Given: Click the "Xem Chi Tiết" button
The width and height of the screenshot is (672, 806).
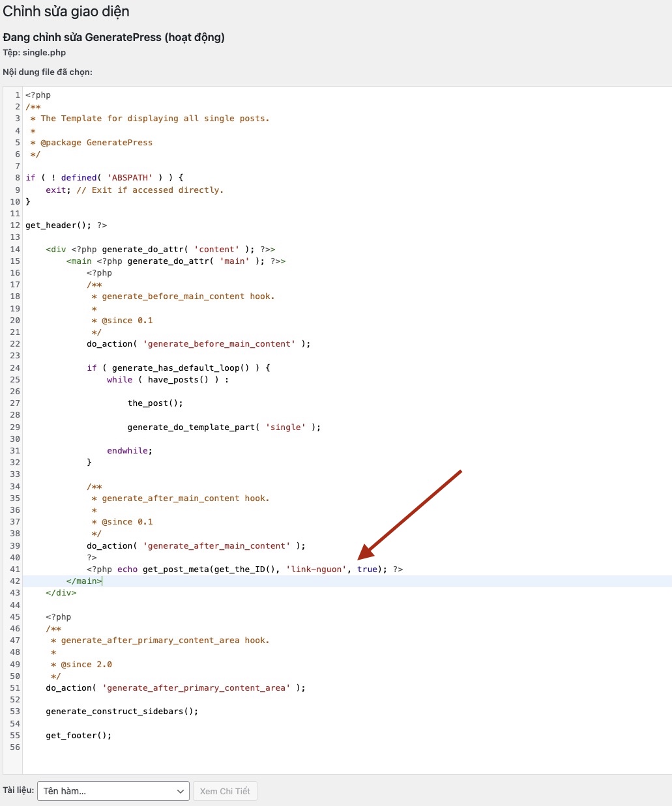Looking at the screenshot, I should 225,791.
